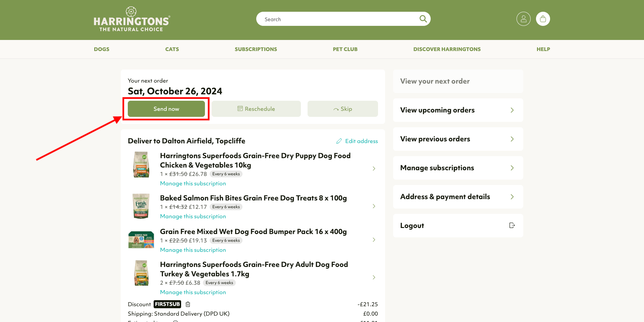Manage the Salmon Fish Bites subscription

[x=193, y=216]
